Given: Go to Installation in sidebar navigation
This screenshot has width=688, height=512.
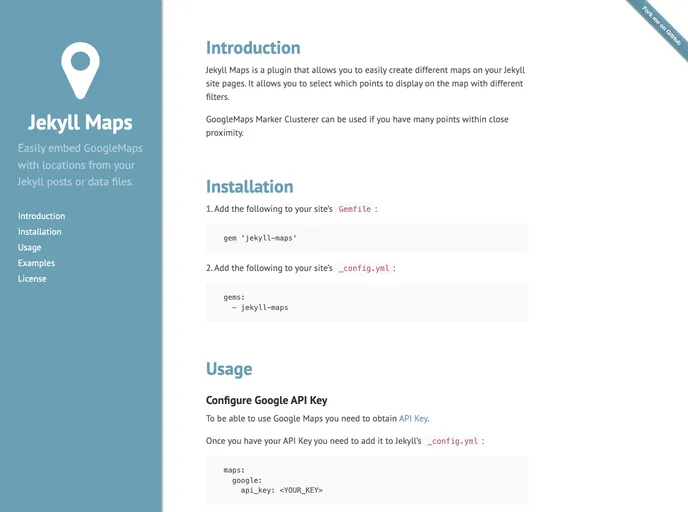Looking at the screenshot, I should (39, 232).
